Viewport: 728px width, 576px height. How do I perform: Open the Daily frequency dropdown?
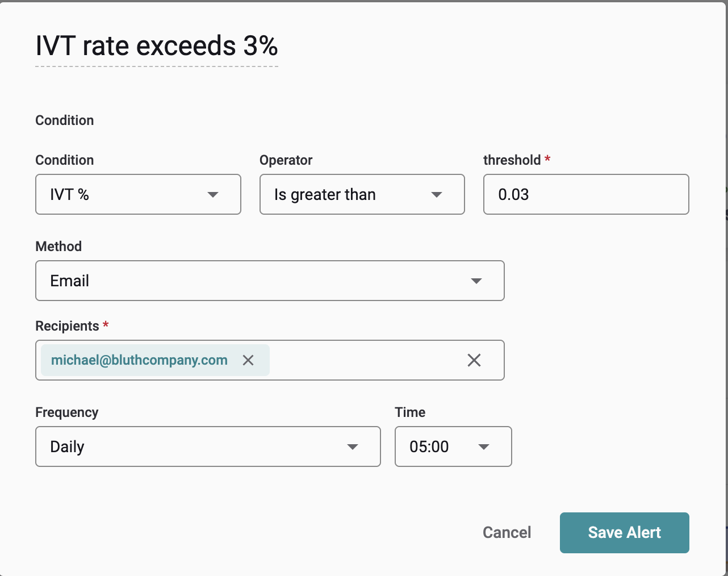pyautogui.click(x=193, y=447)
